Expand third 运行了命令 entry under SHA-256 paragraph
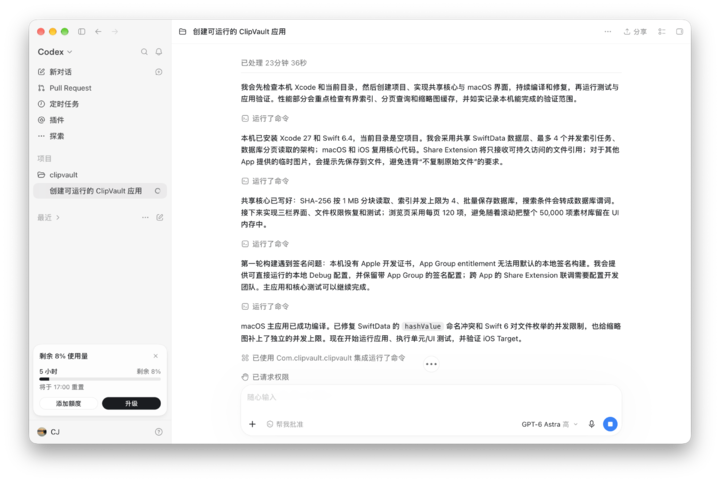Screen dimensions: 720x482 point(265,244)
